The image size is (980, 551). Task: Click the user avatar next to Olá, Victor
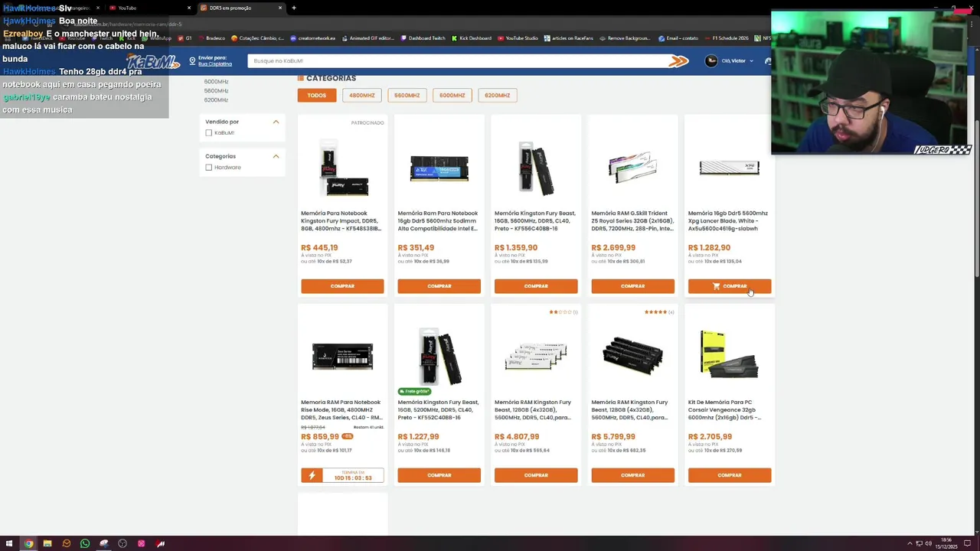point(711,61)
